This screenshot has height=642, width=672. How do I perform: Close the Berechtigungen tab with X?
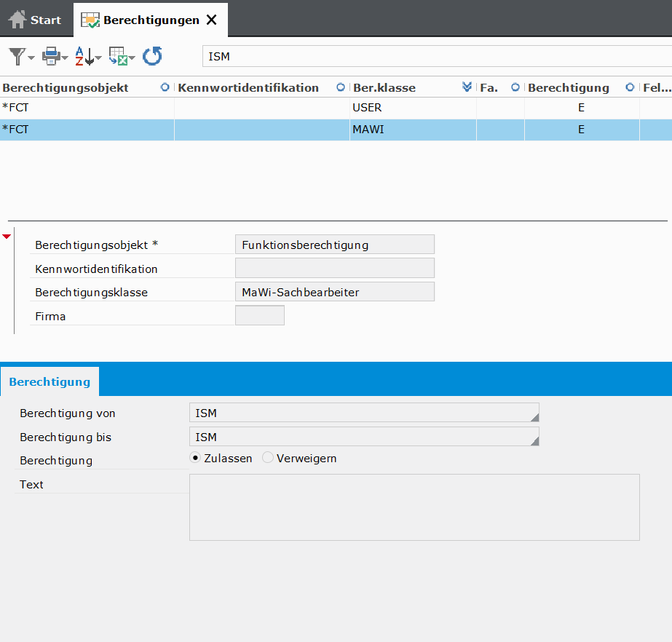pos(212,20)
